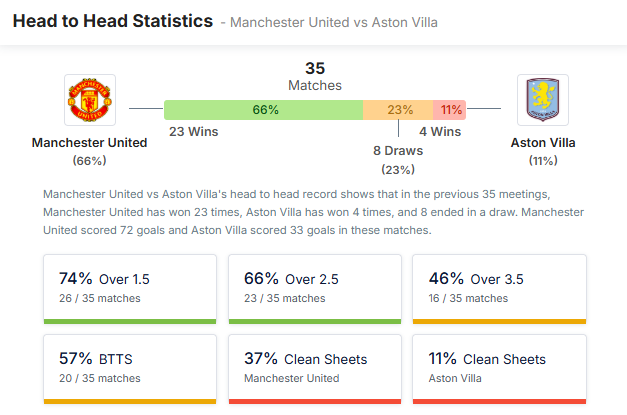Click the Aston Villa team name
627x415 pixels.
point(543,143)
